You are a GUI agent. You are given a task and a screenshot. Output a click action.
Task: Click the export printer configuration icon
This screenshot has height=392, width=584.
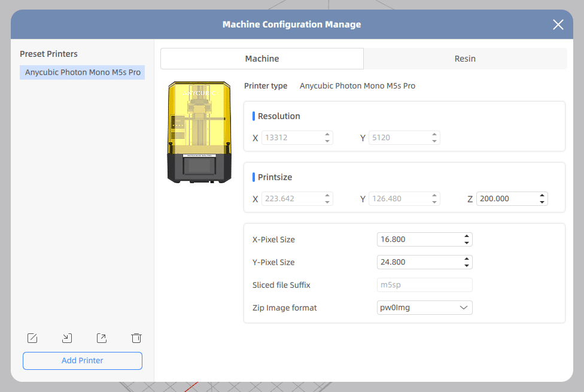[102, 338]
